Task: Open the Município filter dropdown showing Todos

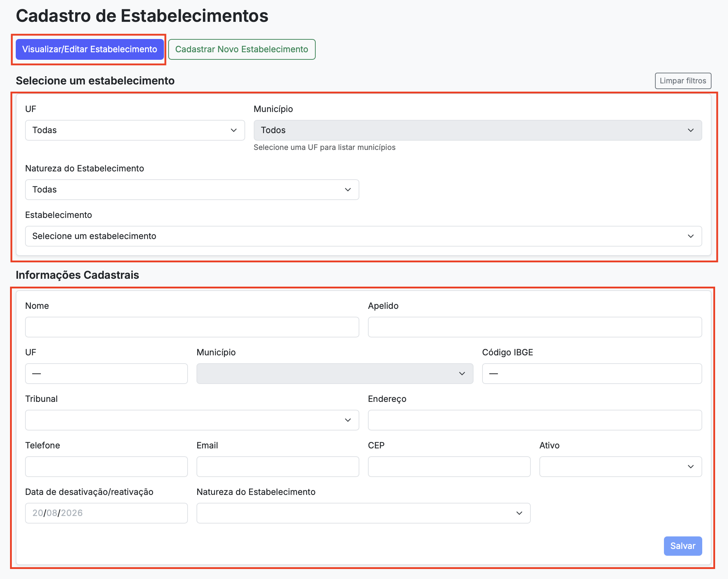Action: pos(477,130)
